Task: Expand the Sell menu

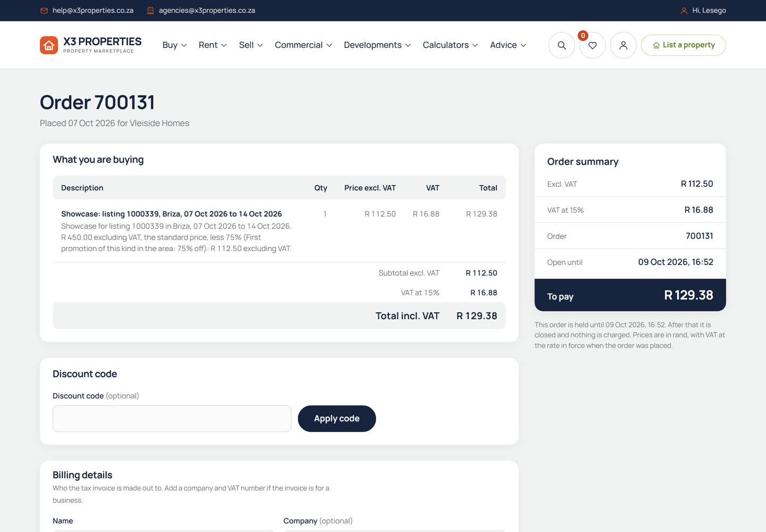Action: [x=251, y=45]
